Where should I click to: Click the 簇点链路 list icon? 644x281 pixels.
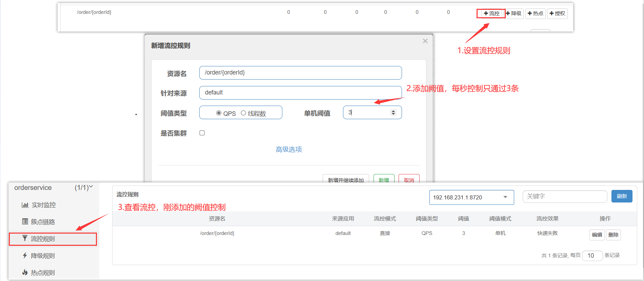pos(25,222)
